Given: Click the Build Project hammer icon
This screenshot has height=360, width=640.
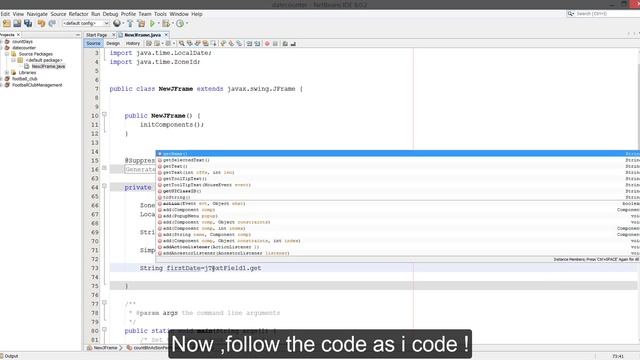Looking at the screenshot, I should click(130, 24).
